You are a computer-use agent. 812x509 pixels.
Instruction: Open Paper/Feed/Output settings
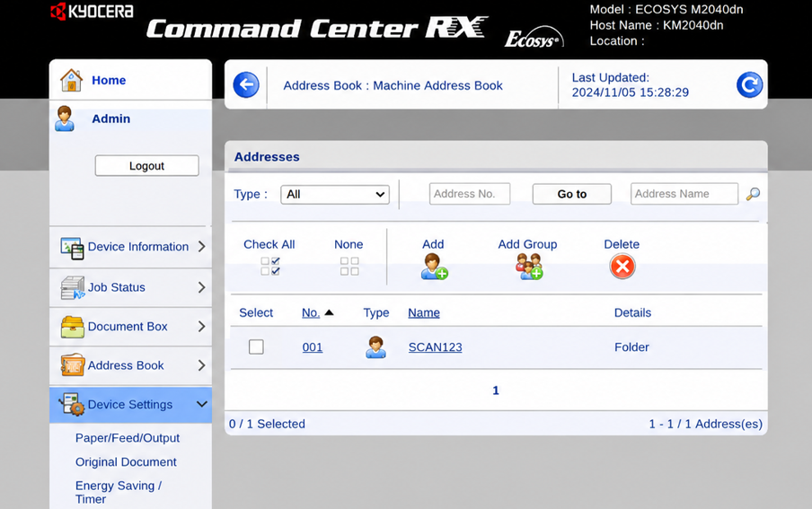pos(128,438)
